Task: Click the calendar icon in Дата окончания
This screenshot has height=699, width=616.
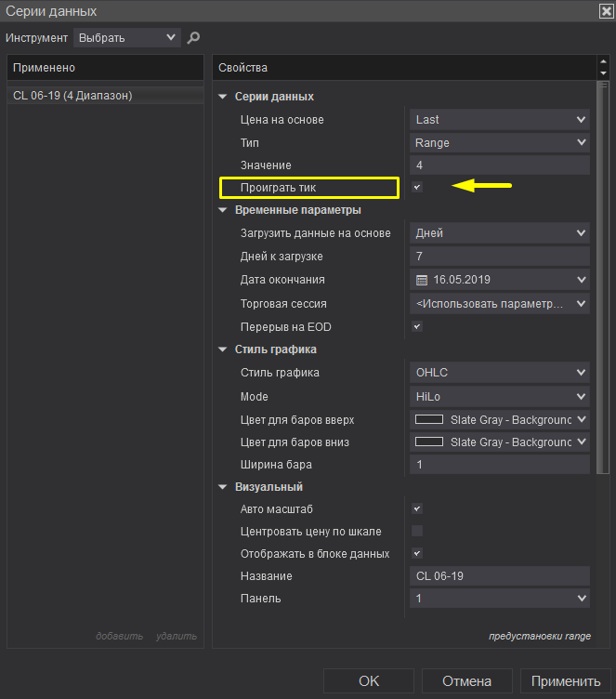Action: point(421,280)
